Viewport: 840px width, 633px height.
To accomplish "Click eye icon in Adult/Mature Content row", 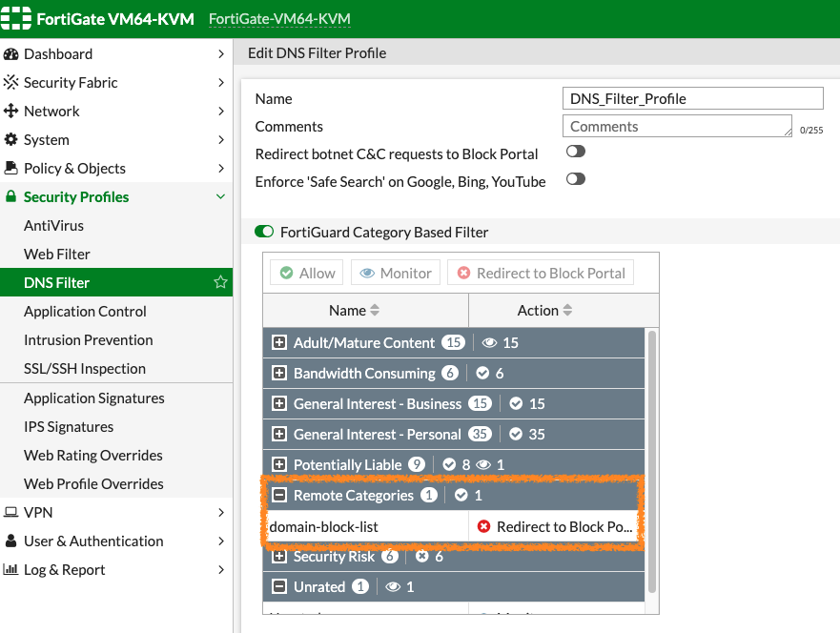I will [489, 343].
